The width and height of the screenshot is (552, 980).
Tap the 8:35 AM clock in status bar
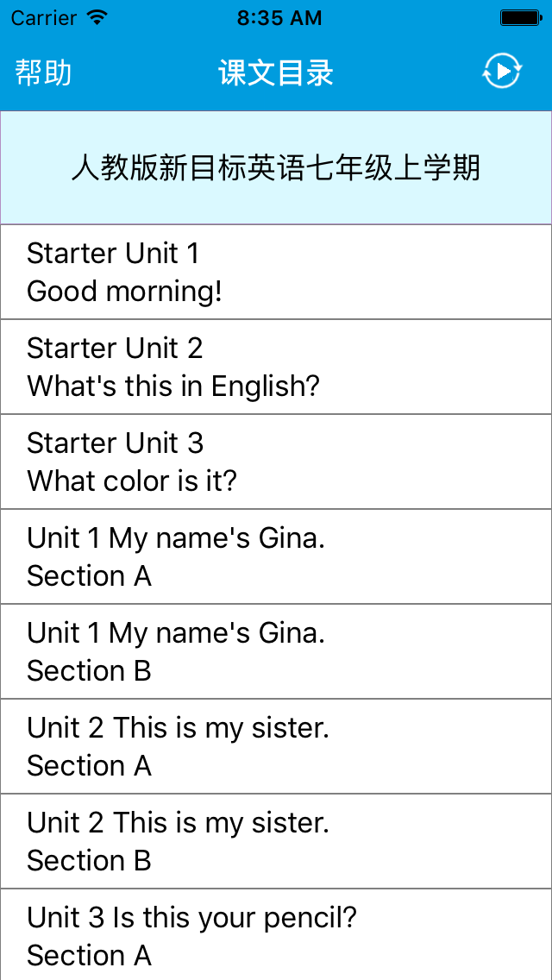(x=279, y=18)
